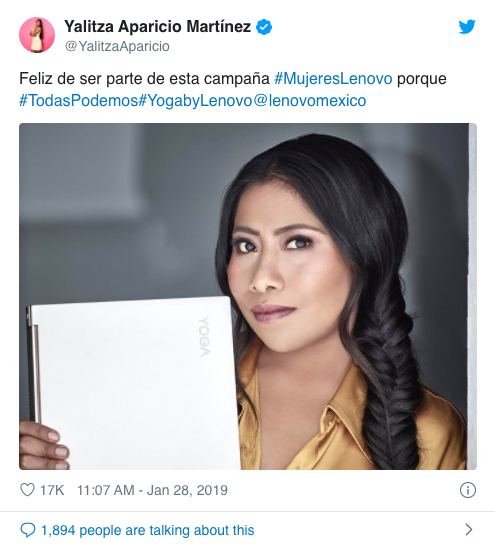Click the 17K likes count
Viewport: 495px width, 546px height.
pos(52,490)
